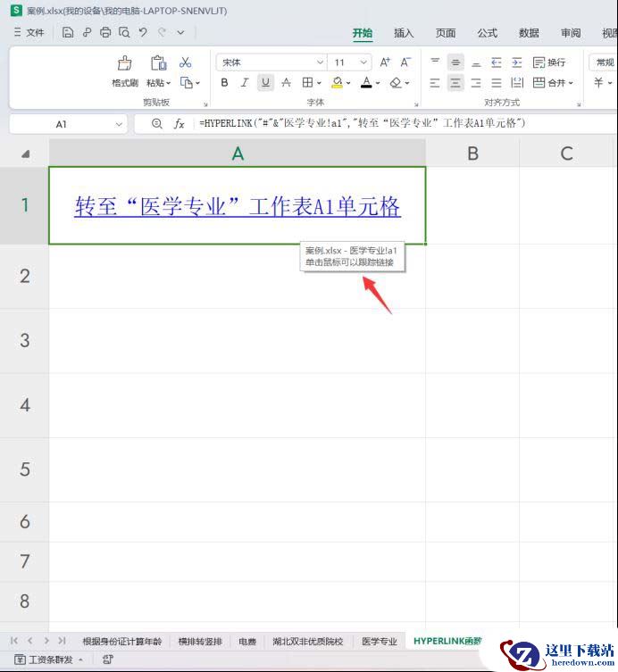Click the Paste (粘贴) clipboard icon

[158, 63]
